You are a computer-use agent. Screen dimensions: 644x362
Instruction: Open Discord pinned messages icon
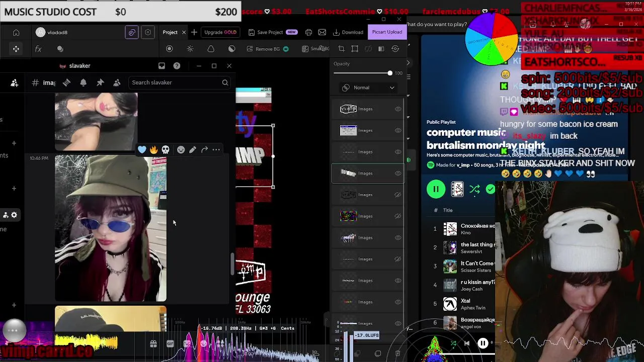point(100,82)
